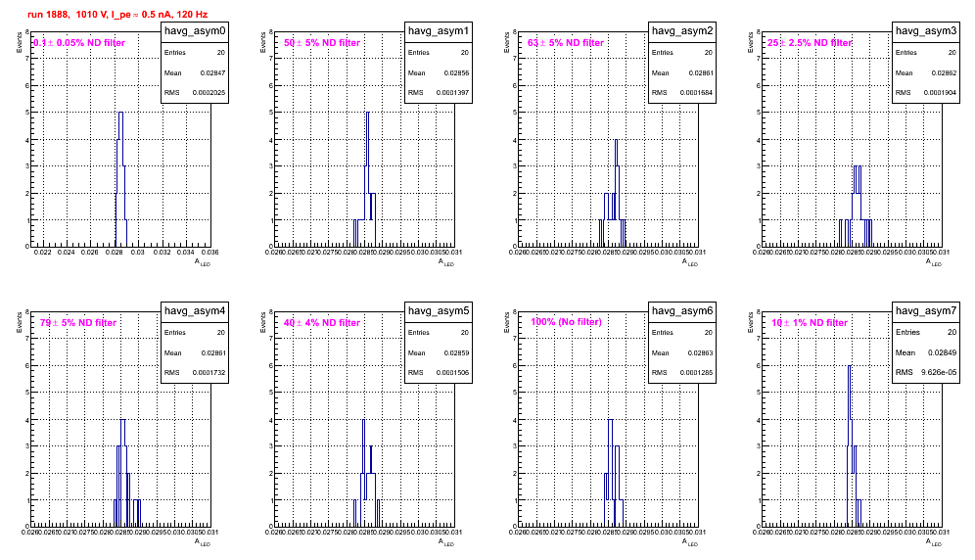Click the Mean value 0.02862

tap(944, 73)
